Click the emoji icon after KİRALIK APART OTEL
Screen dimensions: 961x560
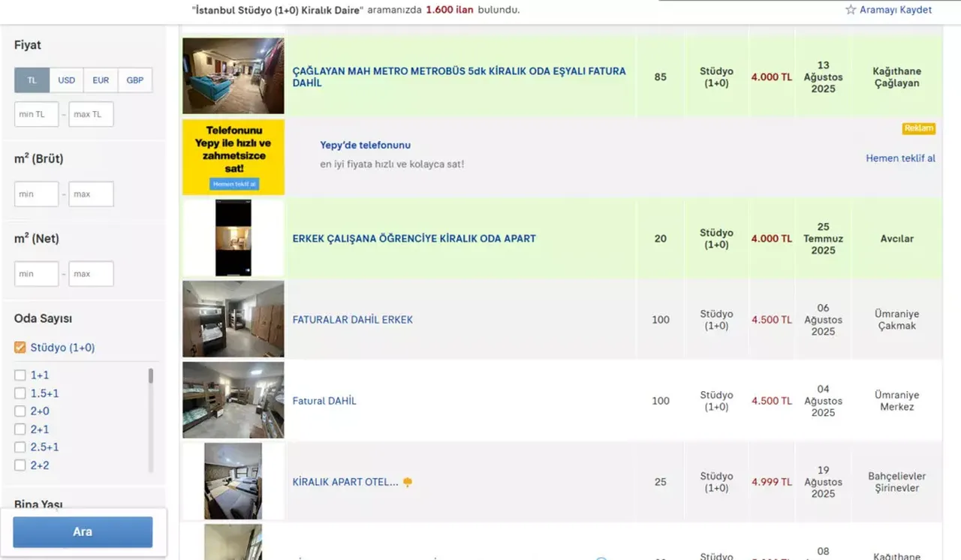coord(408,482)
